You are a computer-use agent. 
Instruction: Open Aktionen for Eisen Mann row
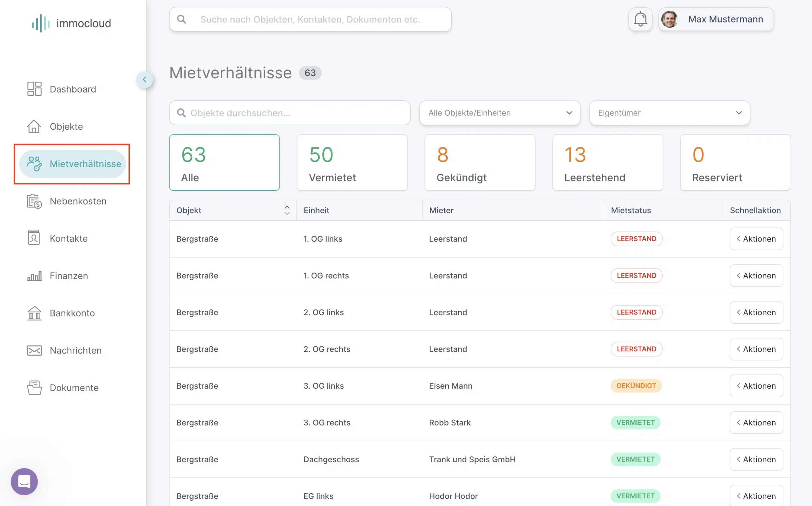756,386
